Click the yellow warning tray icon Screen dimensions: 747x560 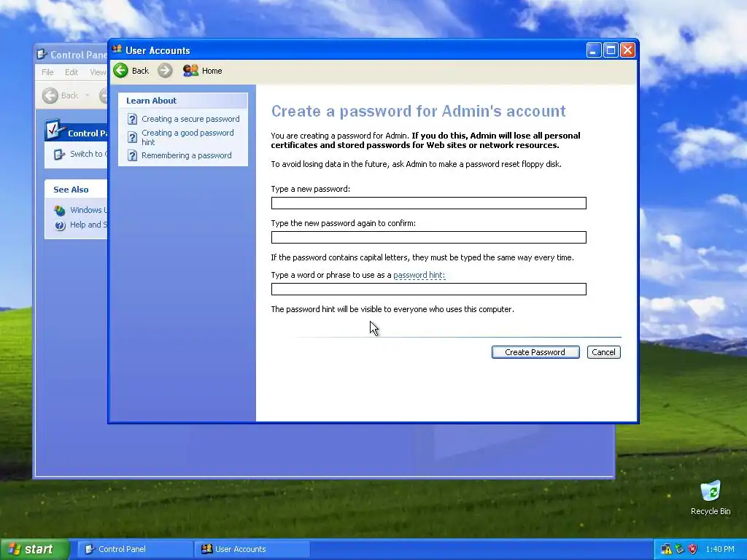click(666, 549)
